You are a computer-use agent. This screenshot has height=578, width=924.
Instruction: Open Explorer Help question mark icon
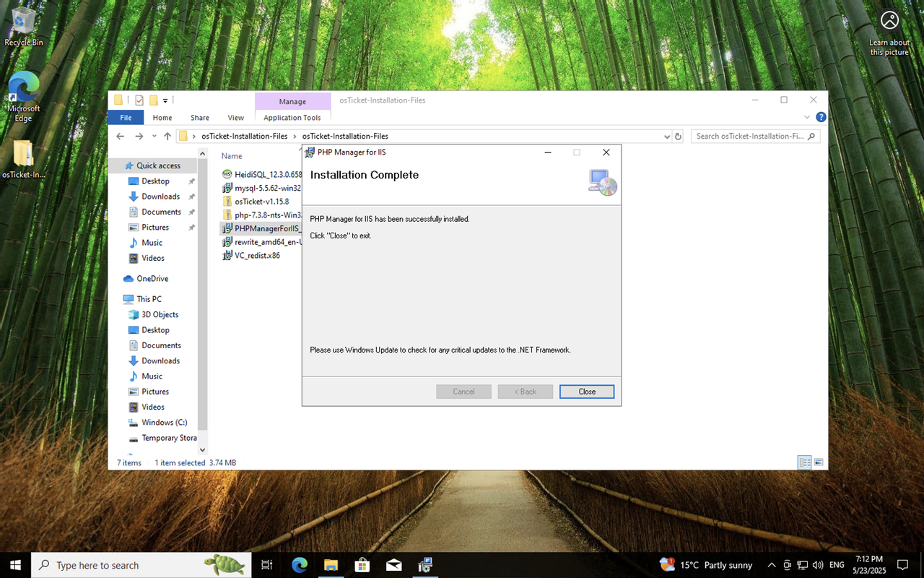pos(821,117)
